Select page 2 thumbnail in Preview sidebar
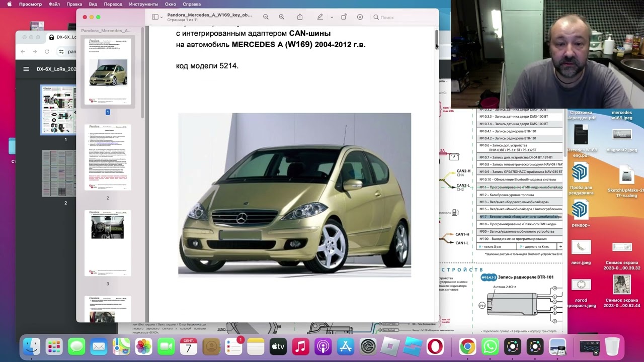The image size is (644, 362). click(108, 157)
